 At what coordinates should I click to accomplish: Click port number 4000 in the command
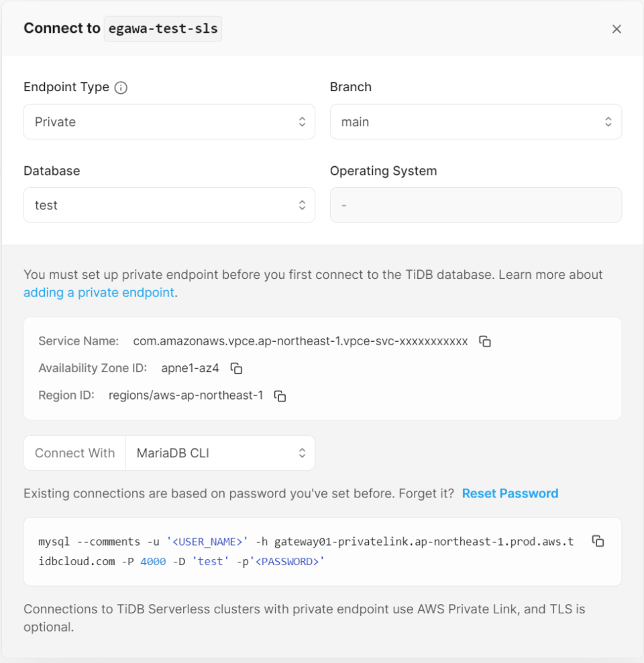click(152, 561)
